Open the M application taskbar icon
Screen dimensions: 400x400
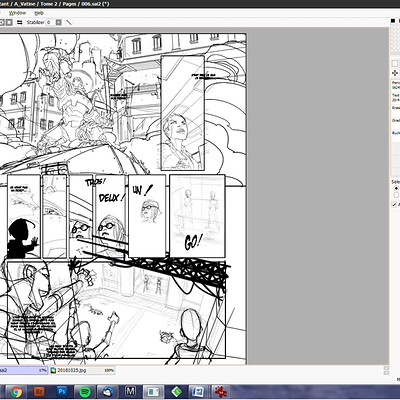131,392
